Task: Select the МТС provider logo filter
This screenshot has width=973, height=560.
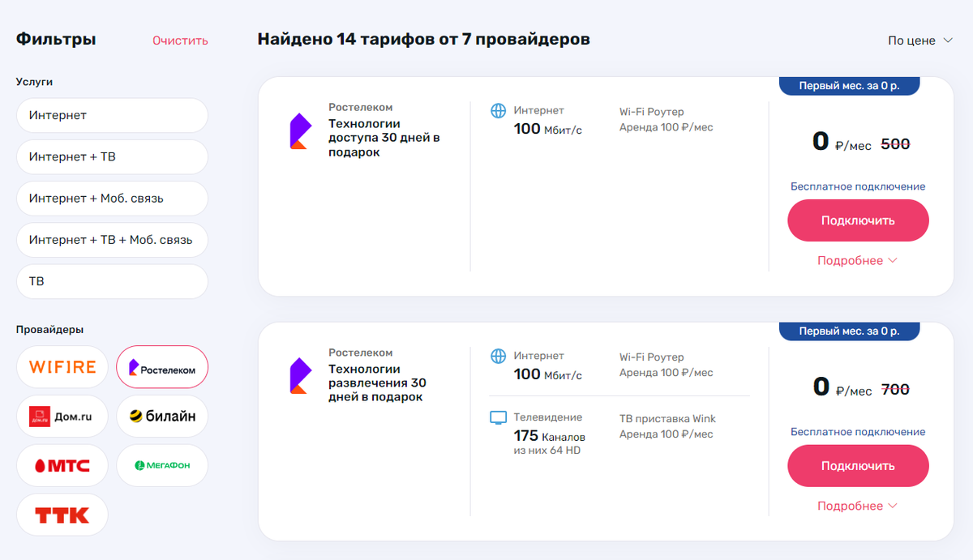Action: point(62,465)
